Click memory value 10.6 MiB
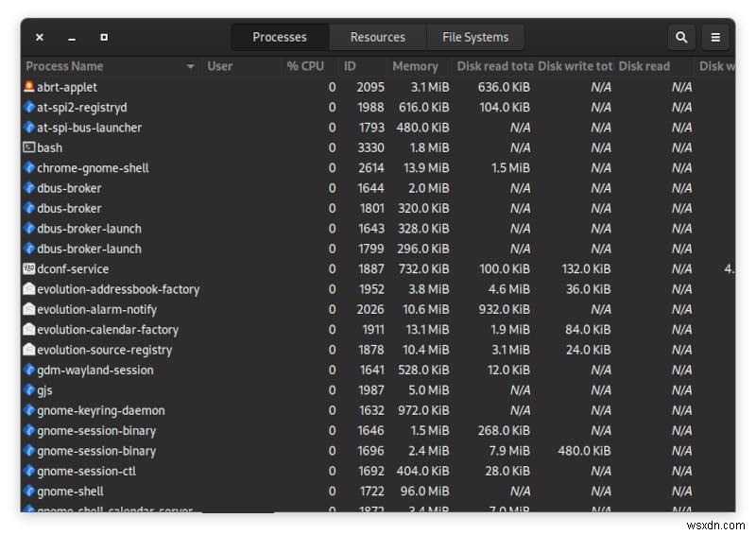Screen dimensions: 756x535 click(x=426, y=309)
